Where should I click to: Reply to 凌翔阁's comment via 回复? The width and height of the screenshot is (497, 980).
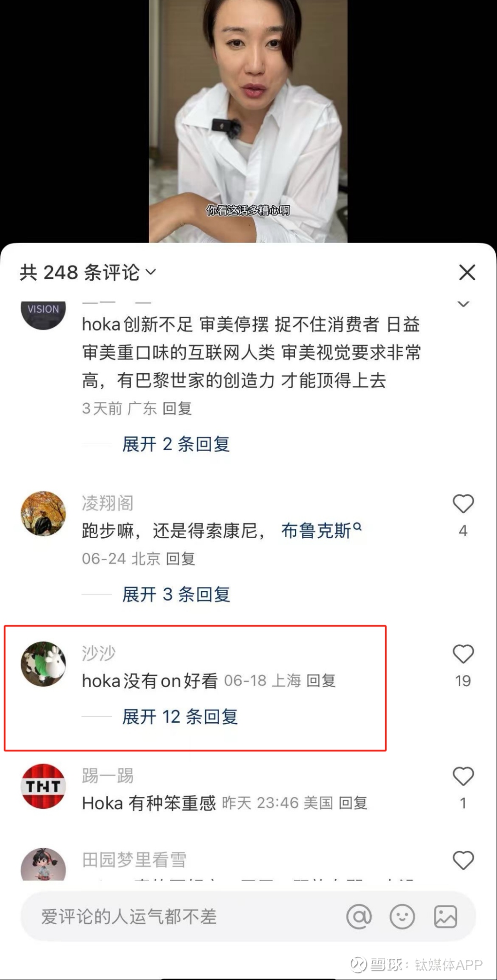(x=180, y=559)
